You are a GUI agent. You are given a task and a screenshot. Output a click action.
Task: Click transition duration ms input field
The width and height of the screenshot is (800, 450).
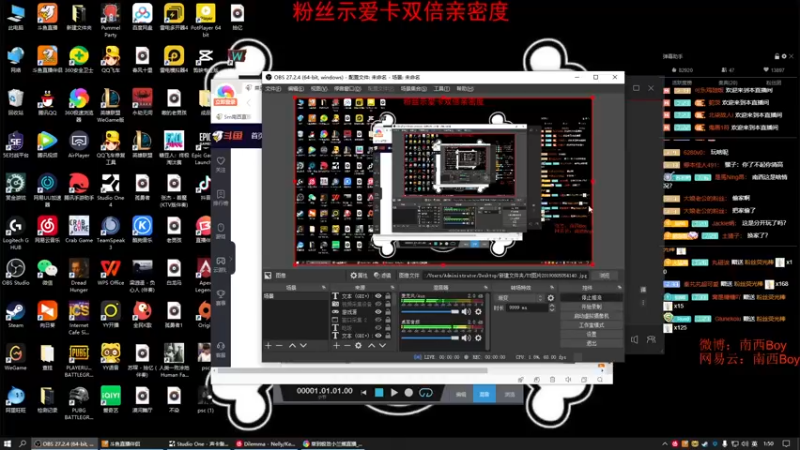(x=527, y=308)
